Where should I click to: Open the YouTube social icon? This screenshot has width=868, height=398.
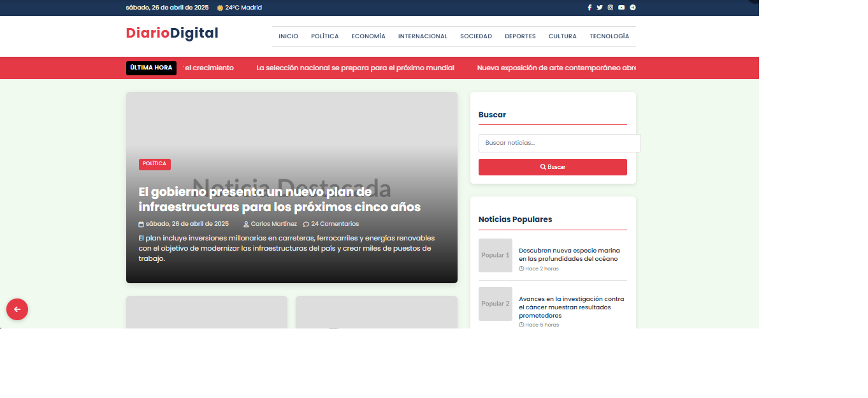[x=621, y=7]
